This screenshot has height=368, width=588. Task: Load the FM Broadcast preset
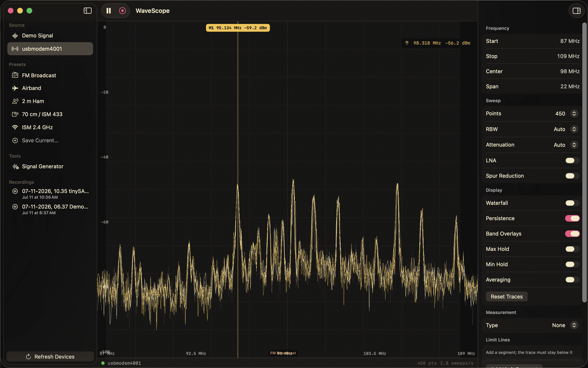point(50,75)
